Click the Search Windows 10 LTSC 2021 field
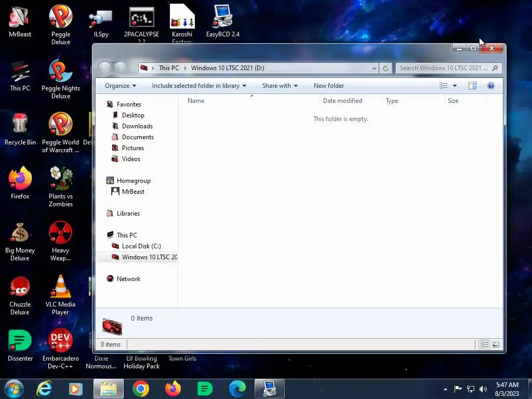Screen dimensions: 532x399 click(448, 68)
